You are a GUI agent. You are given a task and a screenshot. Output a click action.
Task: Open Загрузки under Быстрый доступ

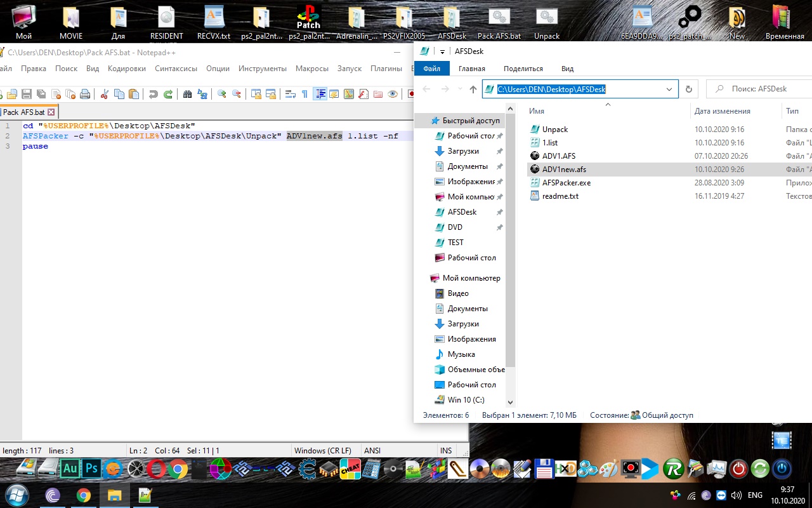(x=463, y=151)
